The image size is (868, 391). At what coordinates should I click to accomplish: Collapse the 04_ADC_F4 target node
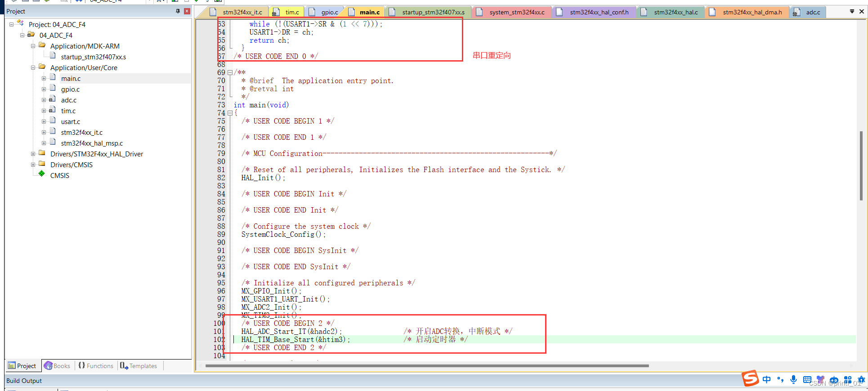coord(22,36)
